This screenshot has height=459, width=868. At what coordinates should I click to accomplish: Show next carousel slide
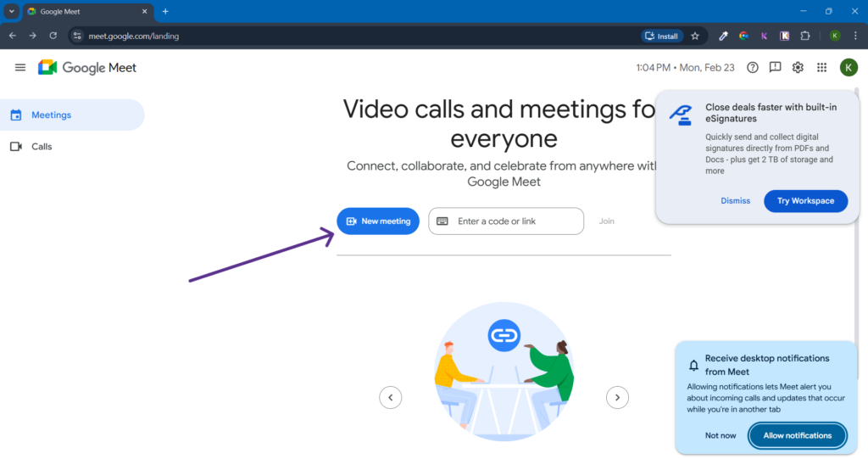(x=617, y=397)
